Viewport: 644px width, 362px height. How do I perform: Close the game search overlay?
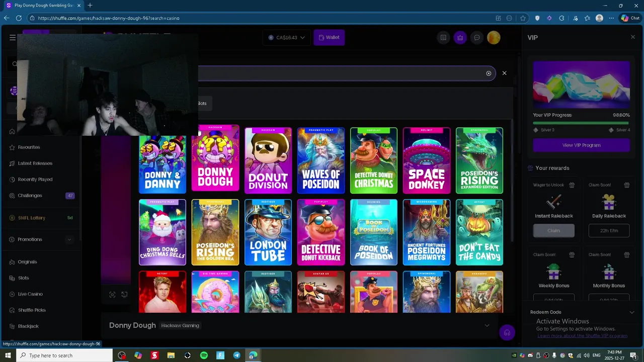tap(504, 73)
